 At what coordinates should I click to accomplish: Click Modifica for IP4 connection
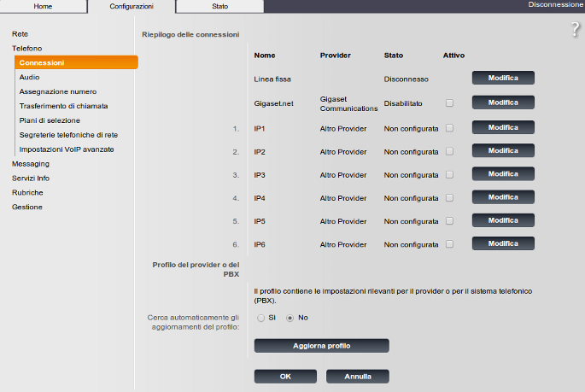503,197
